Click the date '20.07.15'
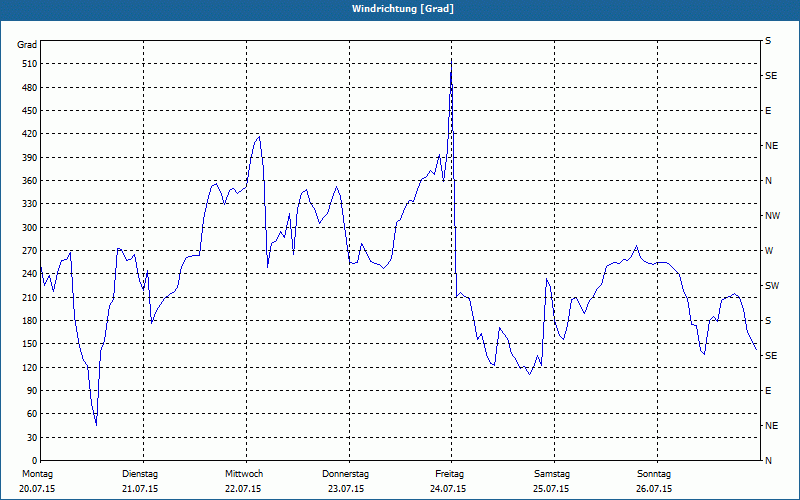The width and height of the screenshot is (800, 500). [37, 489]
